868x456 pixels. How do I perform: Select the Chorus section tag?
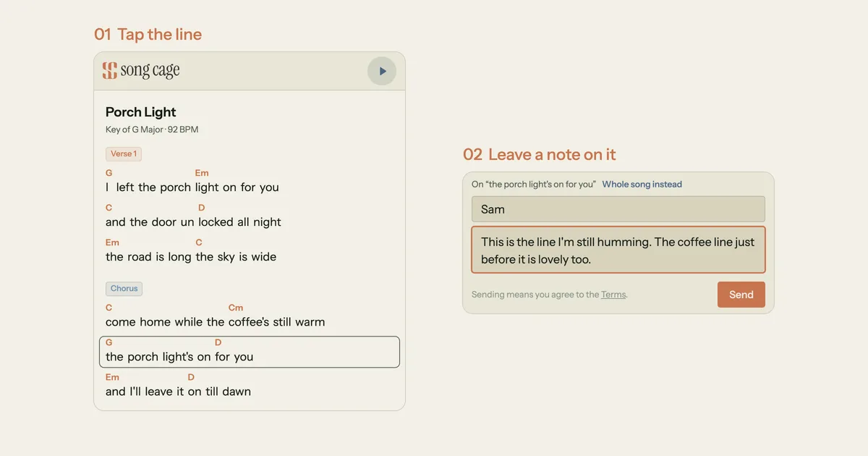[x=124, y=288]
